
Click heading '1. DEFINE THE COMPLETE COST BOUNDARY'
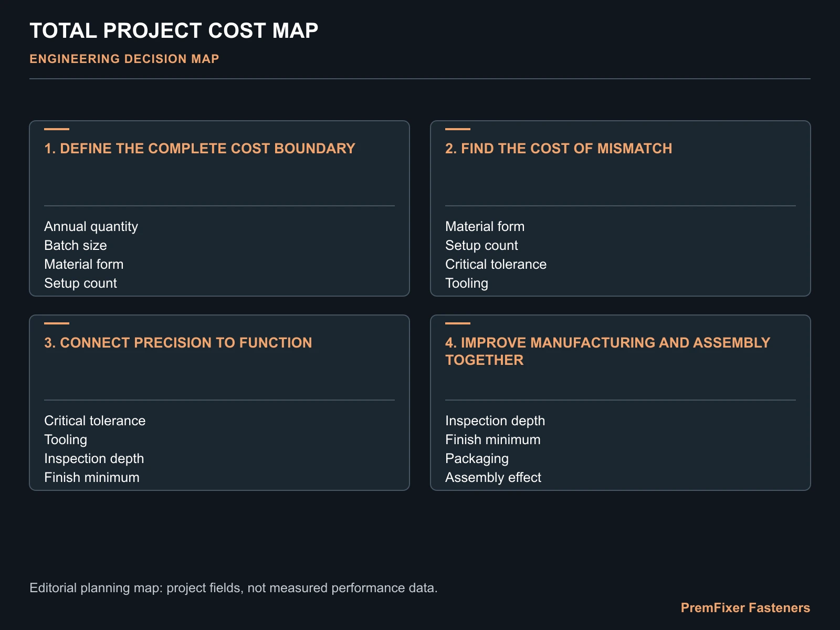[200, 149]
